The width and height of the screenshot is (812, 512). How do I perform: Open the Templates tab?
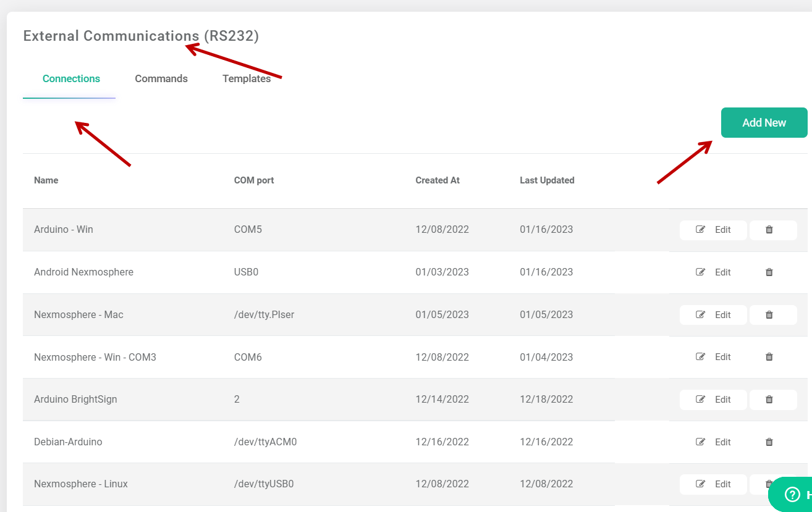(x=247, y=79)
